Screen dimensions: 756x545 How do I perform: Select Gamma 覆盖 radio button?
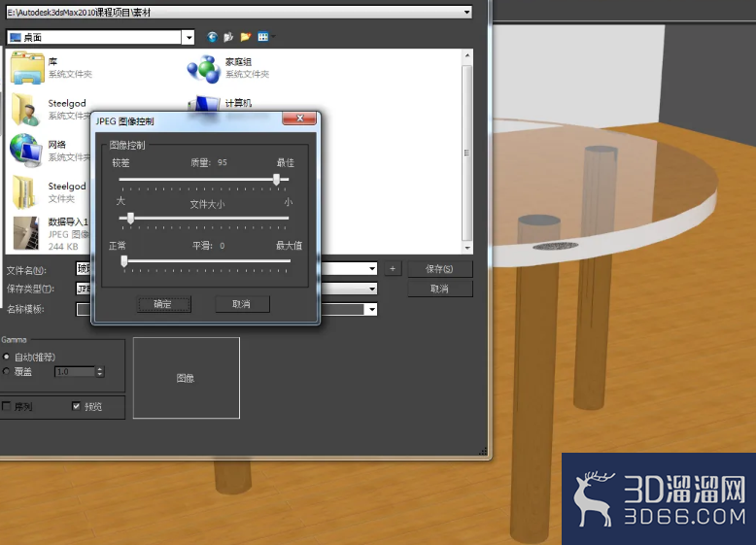[6, 371]
